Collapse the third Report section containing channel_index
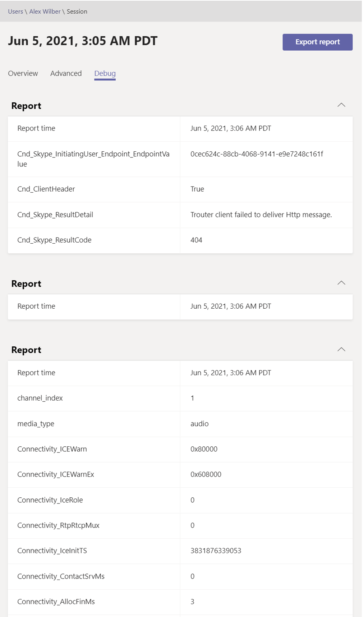 click(341, 349)
